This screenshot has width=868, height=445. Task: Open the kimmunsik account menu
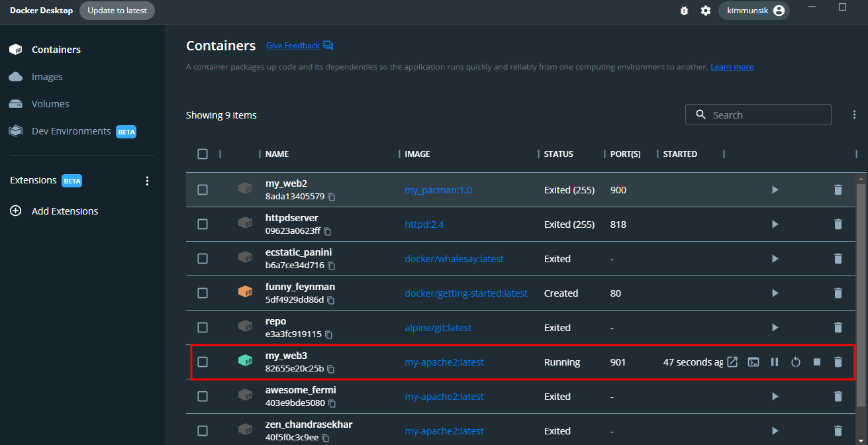(x=754, y=11)
